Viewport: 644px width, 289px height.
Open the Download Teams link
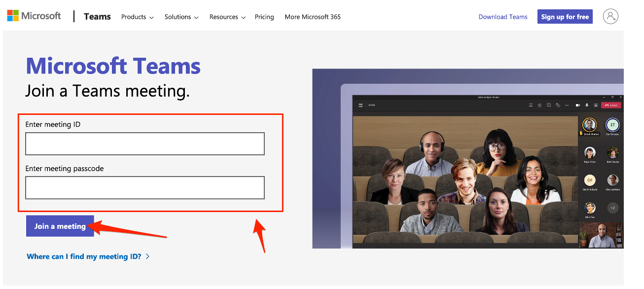(502, 16)
